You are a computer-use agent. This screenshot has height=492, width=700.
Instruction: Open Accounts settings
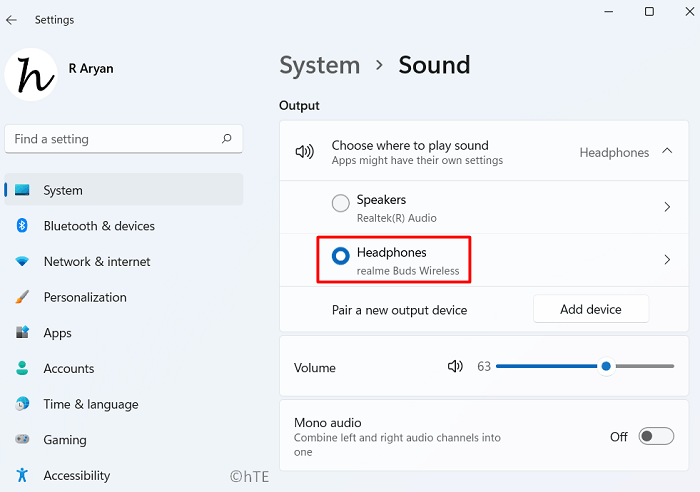pos(124,369)
